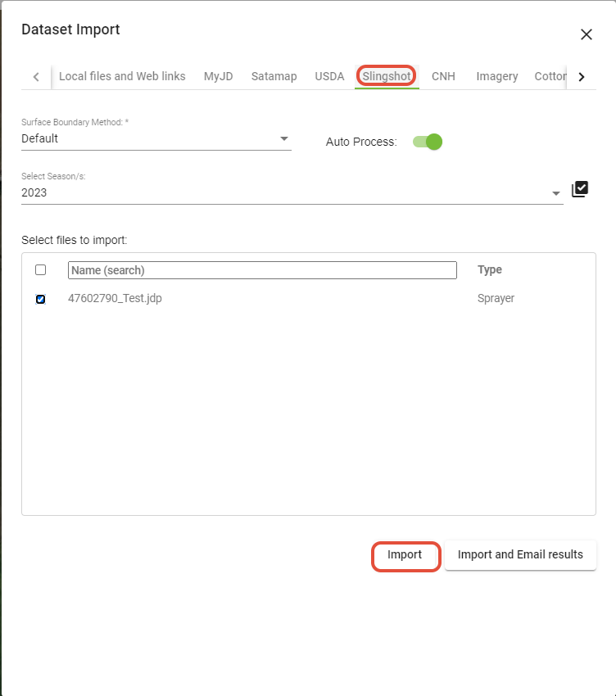
Task: Switch to the Imagery tab
Action: pyautogui.click(x=497, y=76)
